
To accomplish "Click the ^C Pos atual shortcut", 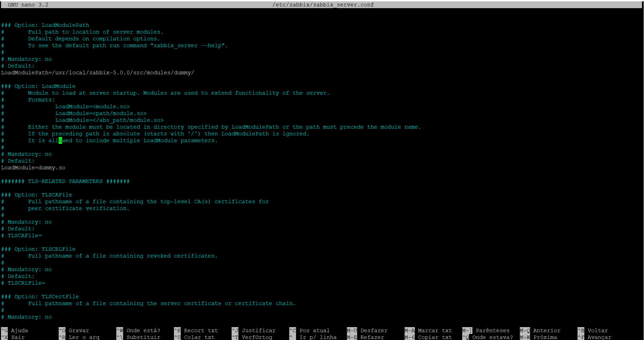I will 310,330.
